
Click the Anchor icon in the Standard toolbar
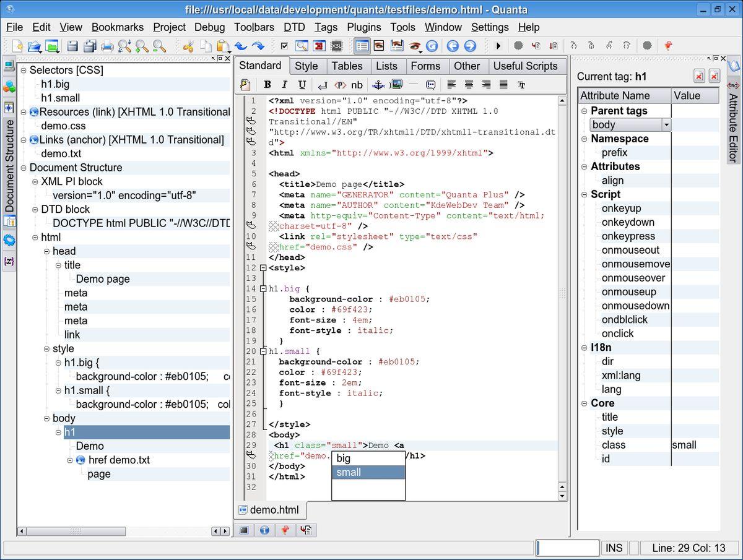coord(378,85)
